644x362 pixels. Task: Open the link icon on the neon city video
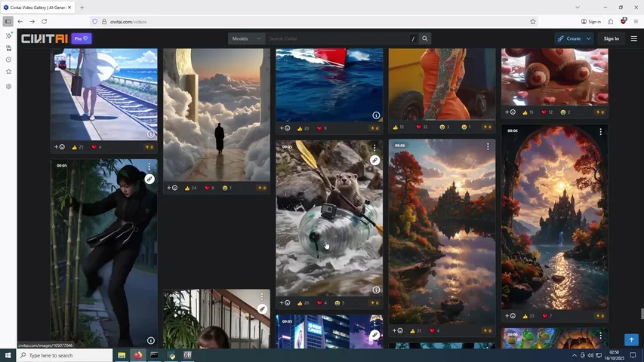(x=374, y=335)
